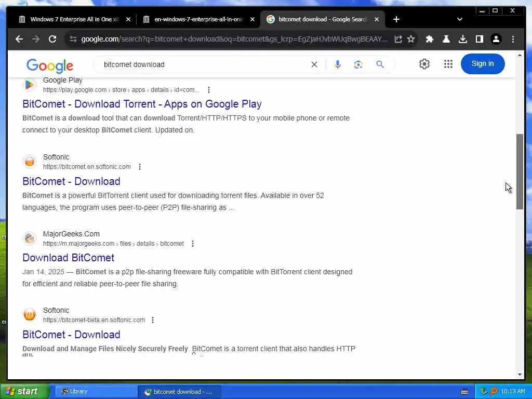The height and width of the screenshot is (399, 532).
Task: View site information icon in address bar
Action: (73, 39)
